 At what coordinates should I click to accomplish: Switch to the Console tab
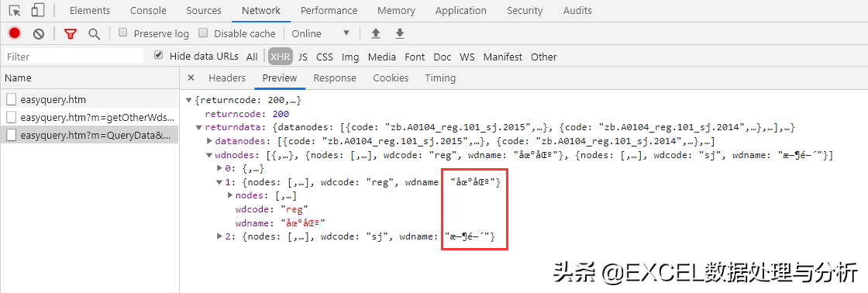tap(148, 11)
